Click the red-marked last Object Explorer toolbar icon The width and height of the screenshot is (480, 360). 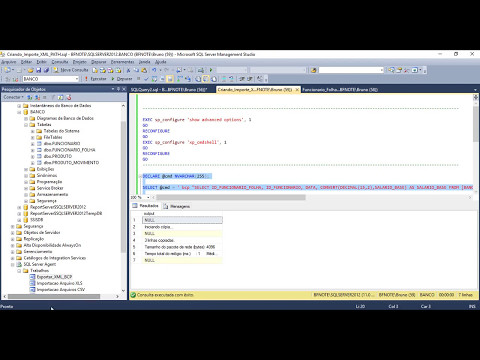pos(69,97)
